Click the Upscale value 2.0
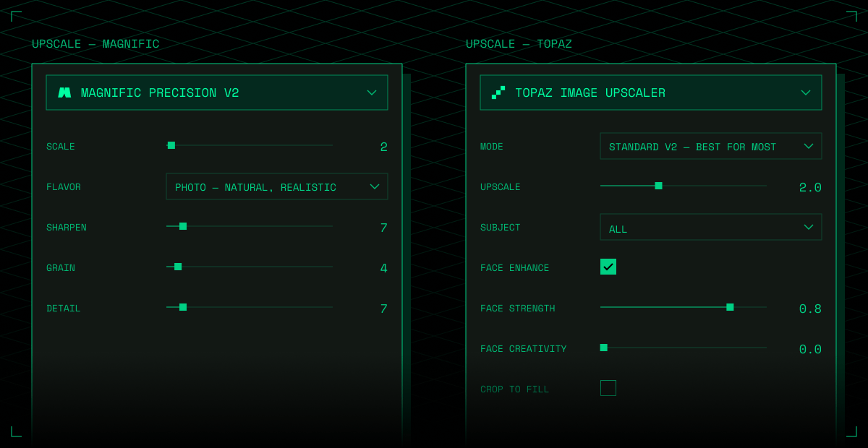The height and width of the screenshot is (448, 868). pos(810,188)
